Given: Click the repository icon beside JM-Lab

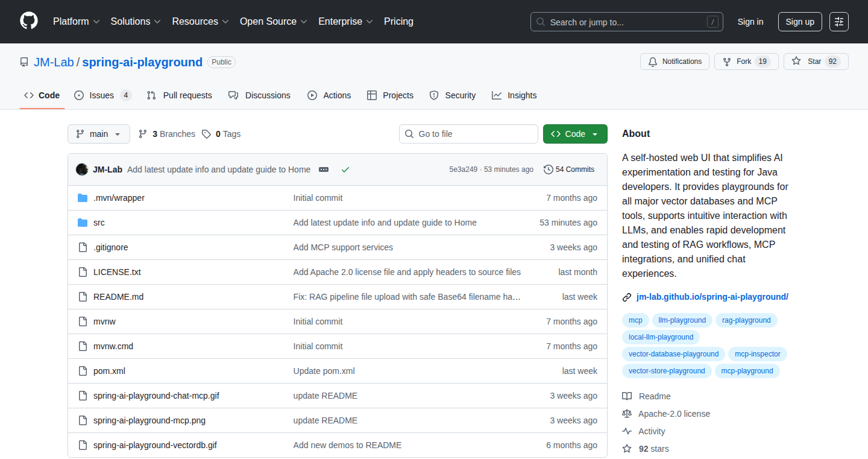Looking at the screenshot, I should tap(24, 62).
